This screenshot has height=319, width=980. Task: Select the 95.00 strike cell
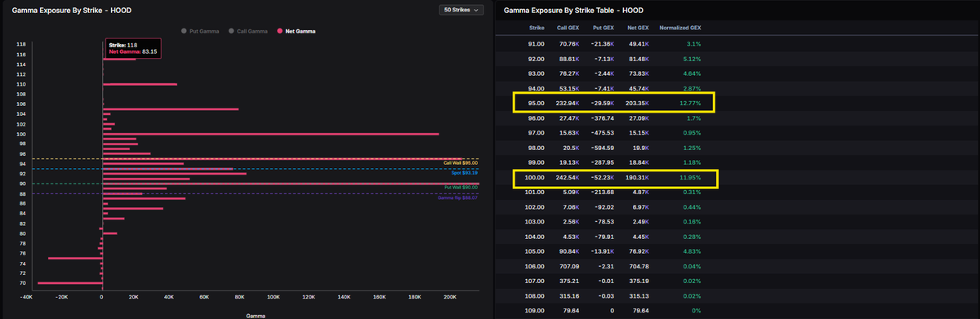537,103
